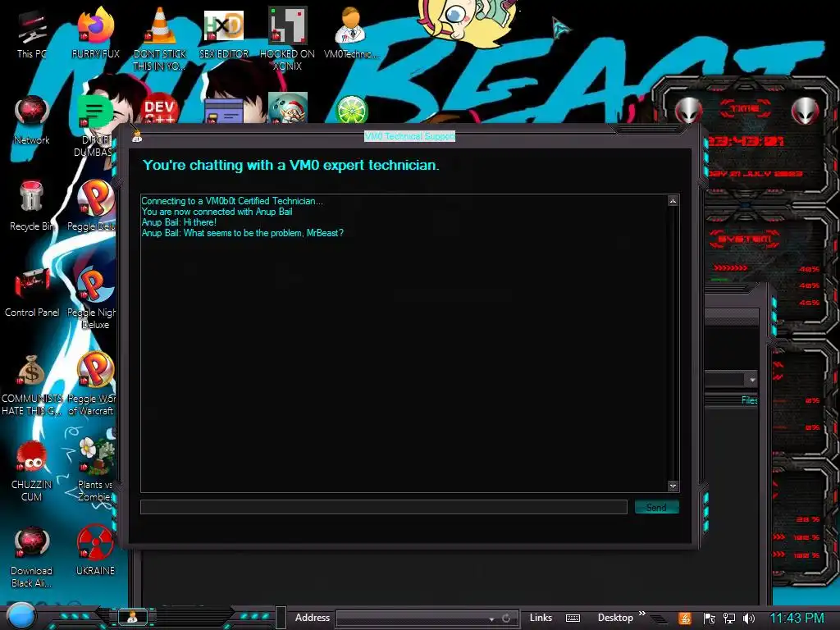The height and width of the screenshot is (630, 840).
Task: Open the touch keyboard taskbar icon
Action: [x=573, y=619]
